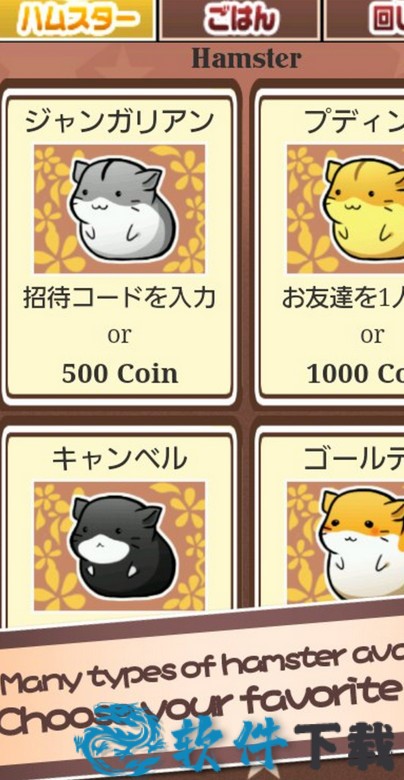
Task: Tap the gray Djungarian hamster picture
Action: pyautogui.click(x=119, y=209)
